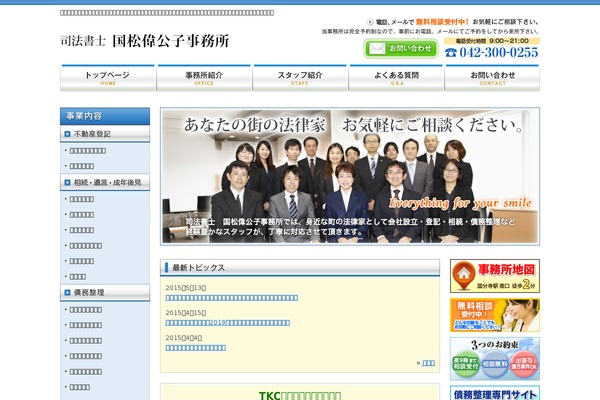Click the square arrow icon beside 相続・遺言・成年後見

coord(67,183)
